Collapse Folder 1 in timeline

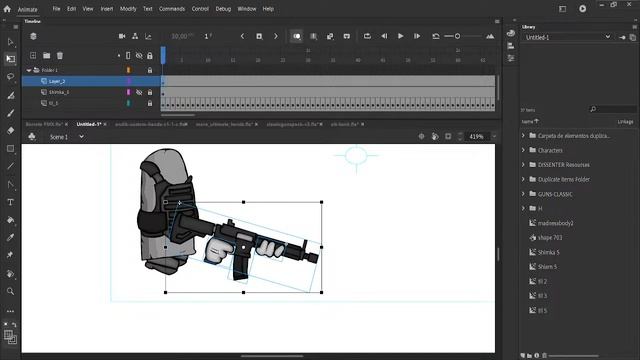pos(29,70)
